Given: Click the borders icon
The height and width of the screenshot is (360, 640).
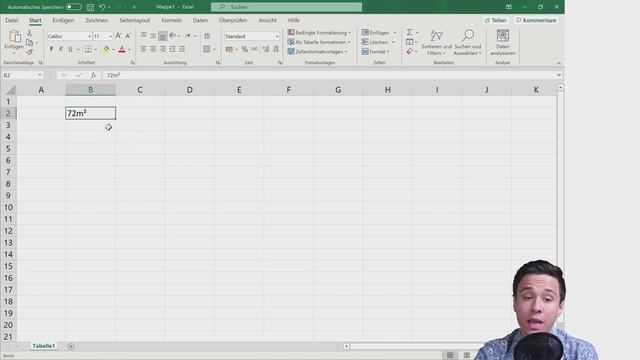Looking at the screenshot, I should point(88,49).
